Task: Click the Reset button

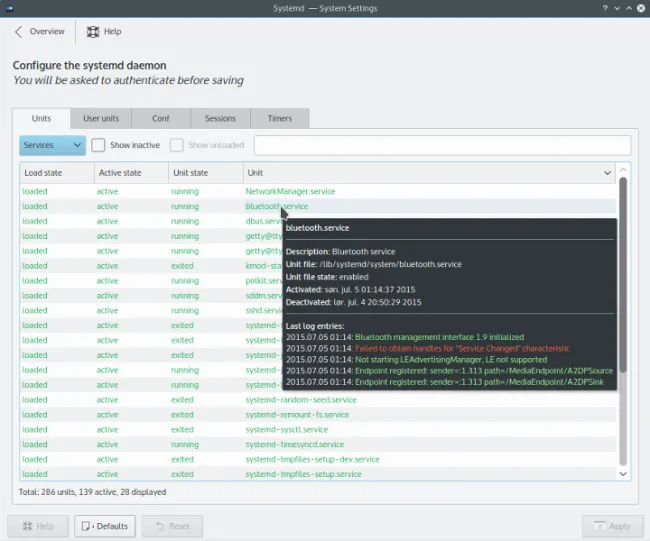Action: click(172, 526)
